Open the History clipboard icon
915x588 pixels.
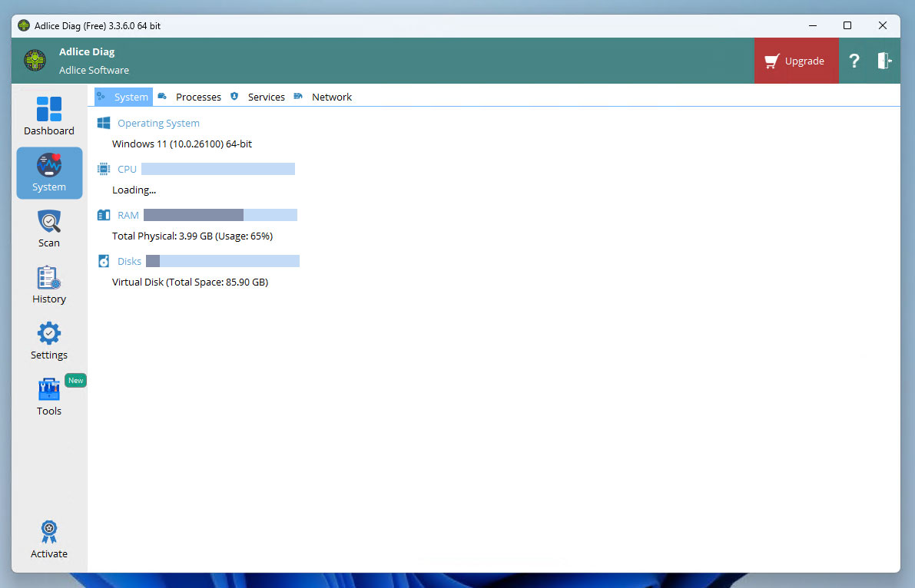49,279
